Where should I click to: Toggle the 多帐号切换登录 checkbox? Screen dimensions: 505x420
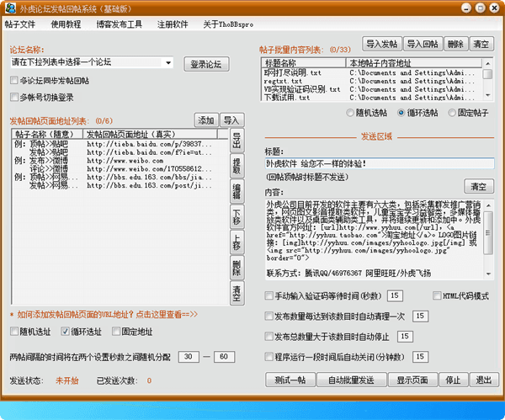click(14, 98)
